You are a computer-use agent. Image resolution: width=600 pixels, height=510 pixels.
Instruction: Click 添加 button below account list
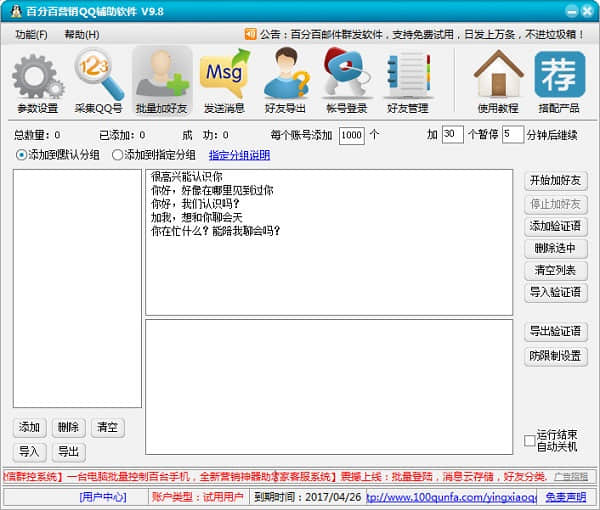29,427
